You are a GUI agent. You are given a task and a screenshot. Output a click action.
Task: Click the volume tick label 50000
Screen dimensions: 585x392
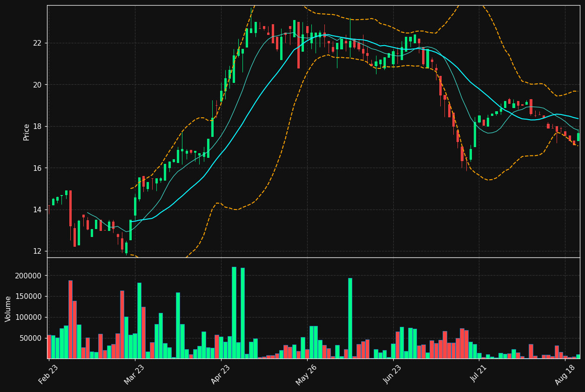click(31, 338)
